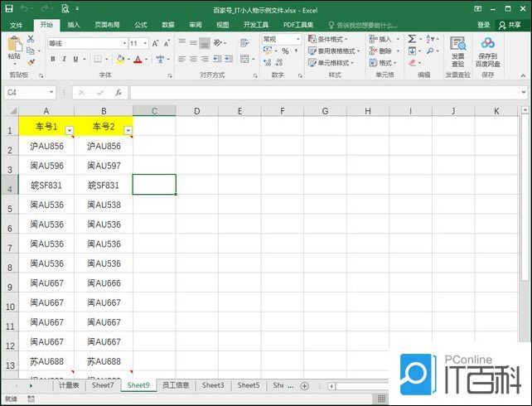Click the Clear eraser icon
The height and width of the screenshot is (406, 532).
pyautogui.click(x=412, y=62)
